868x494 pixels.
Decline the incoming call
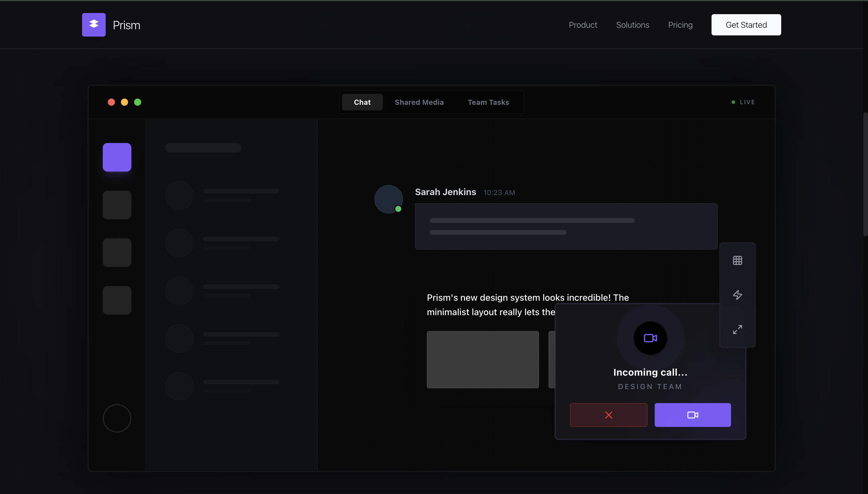608,415
